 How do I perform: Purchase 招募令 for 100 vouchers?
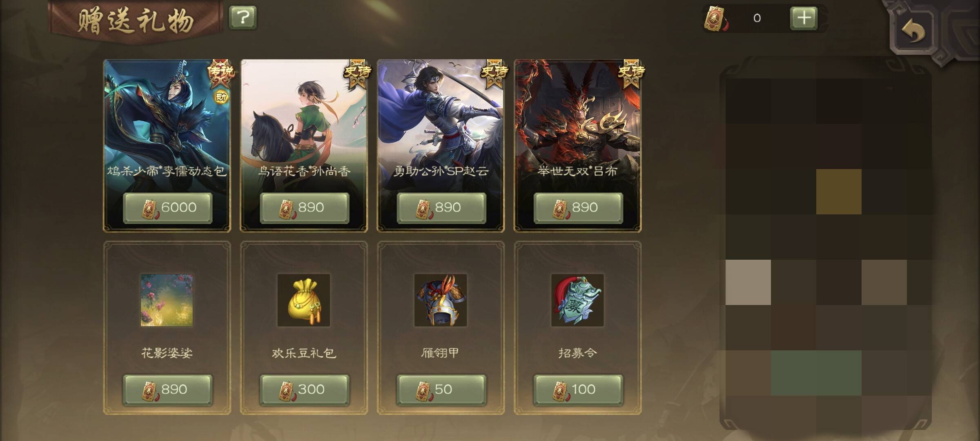coord(578,390)
